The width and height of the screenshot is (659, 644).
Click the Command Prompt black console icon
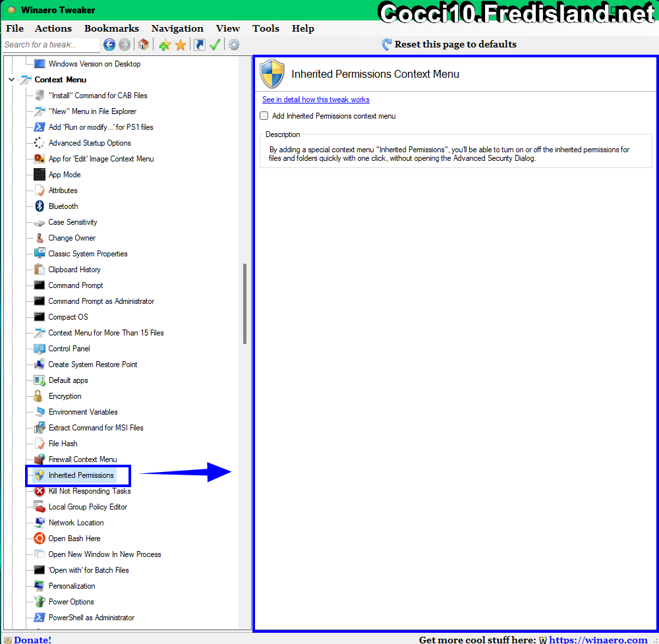[x=40, y=285]
